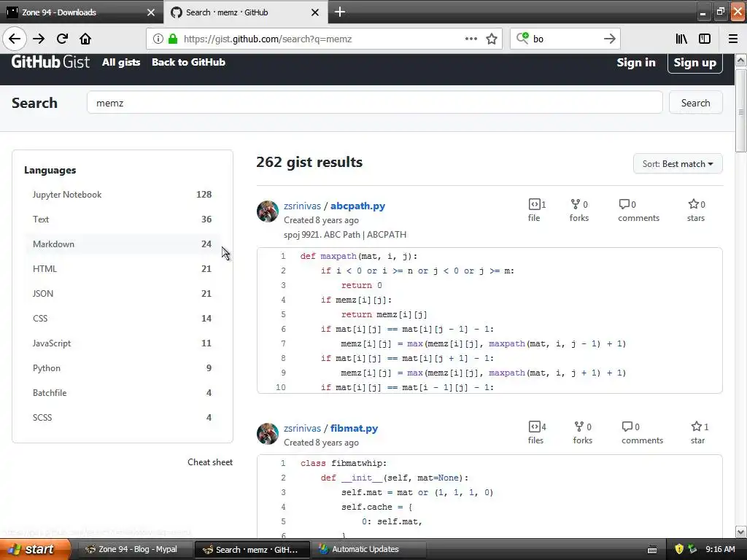Open zsrinivas profile beside abcpath.py
The width and height of the screenshot is (747, 560).
(x=302, y=206)
